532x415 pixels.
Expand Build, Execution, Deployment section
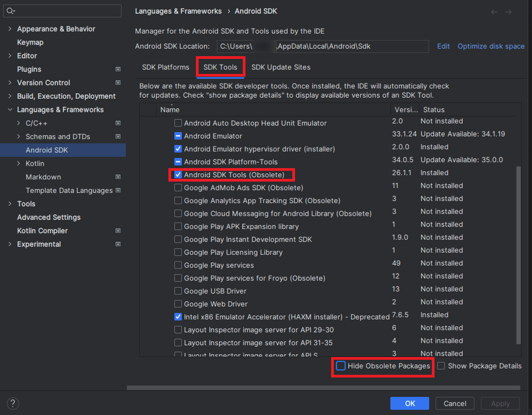coord(10,96)
